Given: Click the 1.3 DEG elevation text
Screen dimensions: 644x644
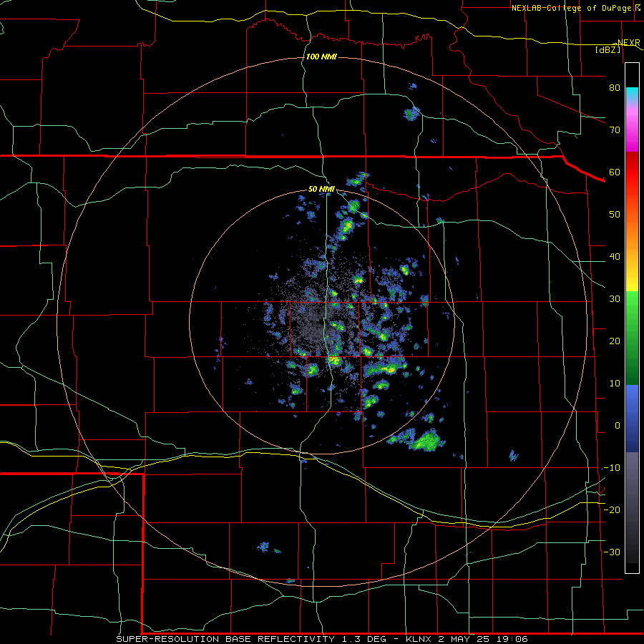Looking at the screenshot, I should pyautogui.click(x=364, y=639).
